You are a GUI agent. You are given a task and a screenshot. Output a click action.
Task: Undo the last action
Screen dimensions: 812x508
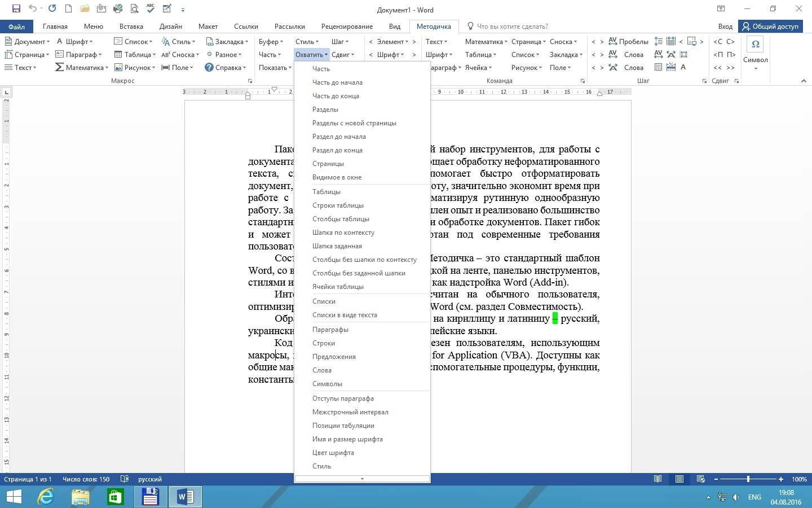click(32, 9)
